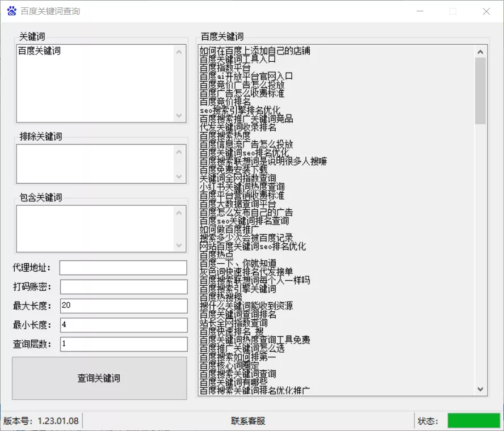
Task: Click the Baidu paw app icon
Action: pyautogui.click(x=11, y=11)
